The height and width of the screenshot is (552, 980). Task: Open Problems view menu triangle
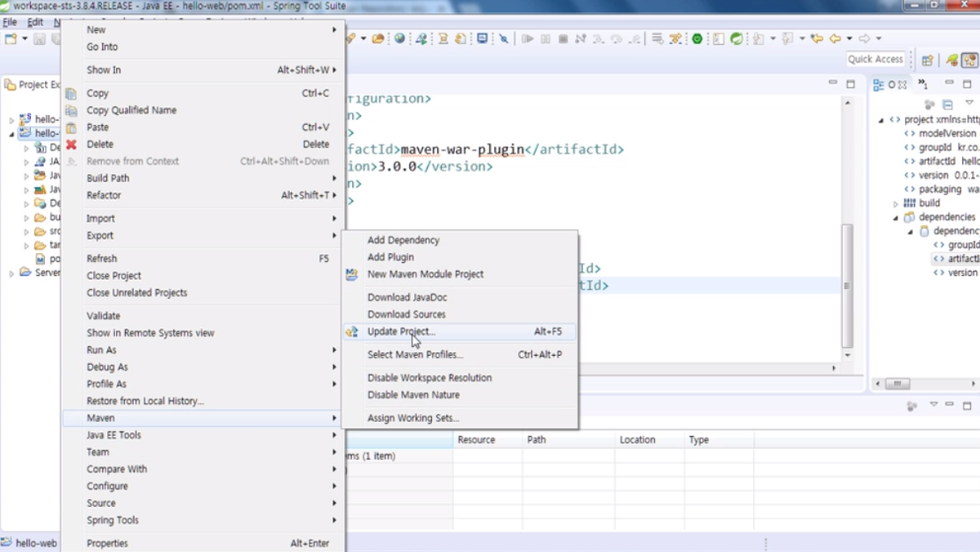pyautogui.click(x=933, y=405)
